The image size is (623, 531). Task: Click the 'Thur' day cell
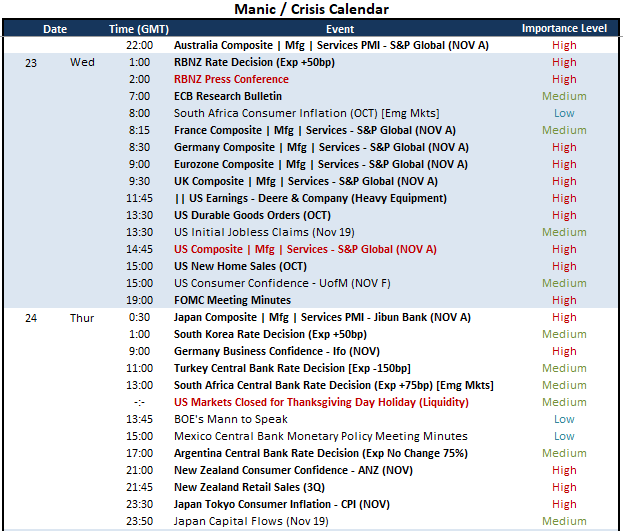click(82, 318)
